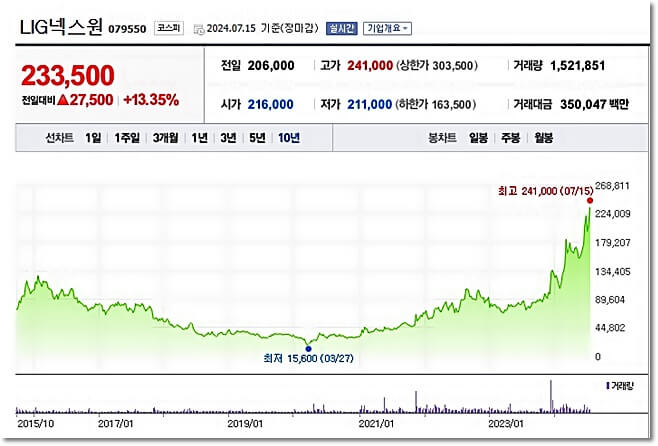Image resolution: width=658 pixels, height=446 pixels.
Task: Click the LIG넥스원 stock name
Action: pyautogui.click(x=61, y=27)
